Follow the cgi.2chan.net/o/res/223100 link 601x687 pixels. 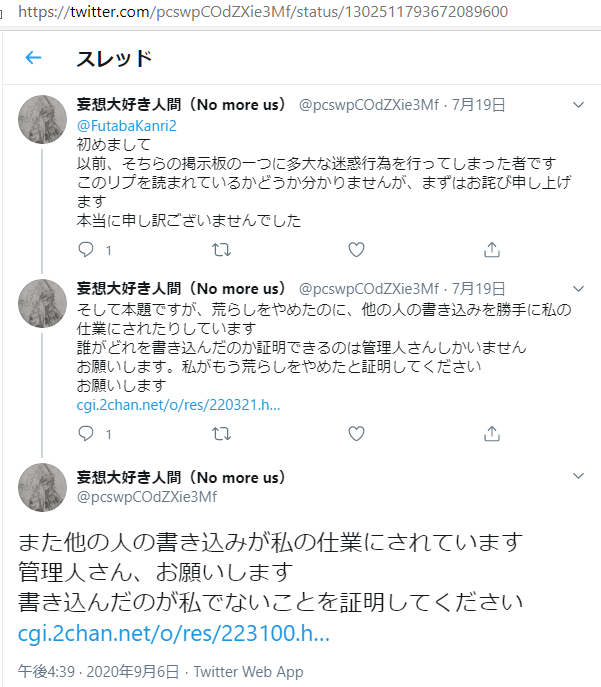tap(173, 634)
